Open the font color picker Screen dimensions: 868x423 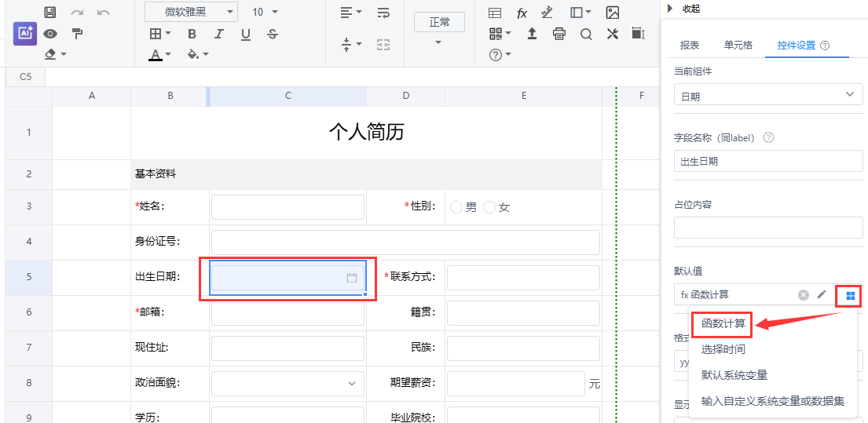[x=160, y=54]
